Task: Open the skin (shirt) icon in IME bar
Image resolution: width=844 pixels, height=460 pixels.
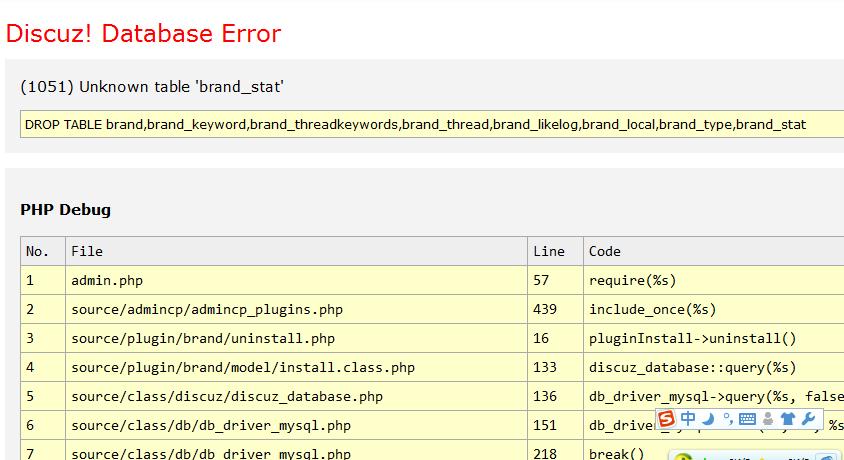Action: 787,419
